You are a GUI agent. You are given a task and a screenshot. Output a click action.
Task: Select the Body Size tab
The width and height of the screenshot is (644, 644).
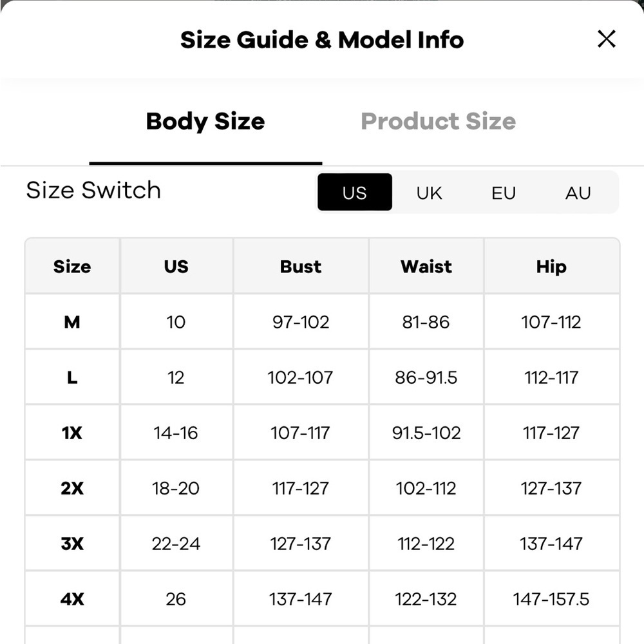point(205,121)
